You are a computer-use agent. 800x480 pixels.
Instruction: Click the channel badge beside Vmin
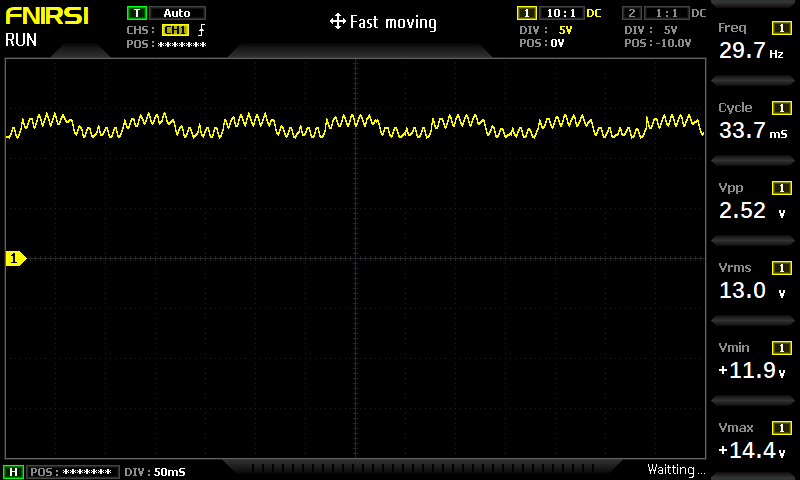[782, 348]
